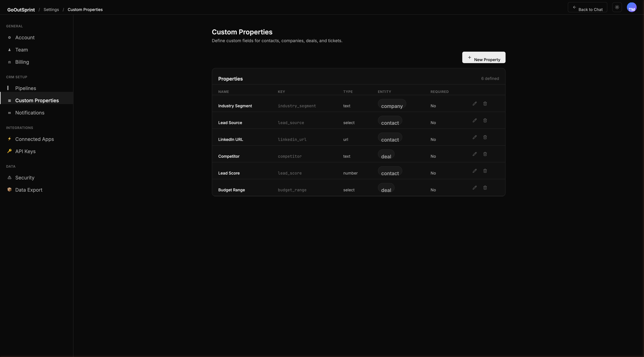Toggle light/dark theme sun icon
644x357 pixels.
[x=617, y=7]
